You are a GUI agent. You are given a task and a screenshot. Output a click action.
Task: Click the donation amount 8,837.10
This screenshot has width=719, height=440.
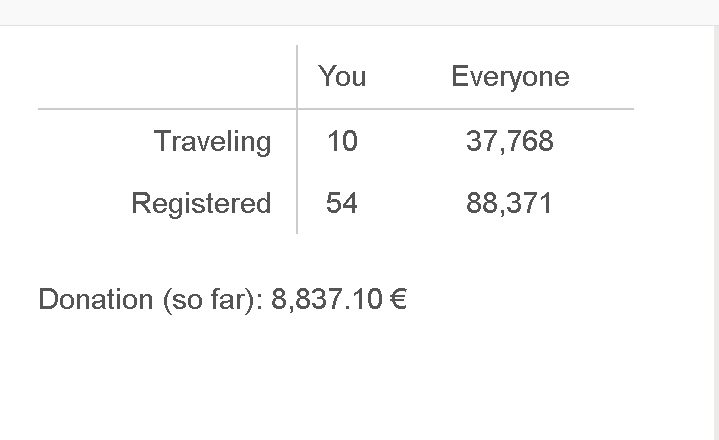click(x=327, y=299)
